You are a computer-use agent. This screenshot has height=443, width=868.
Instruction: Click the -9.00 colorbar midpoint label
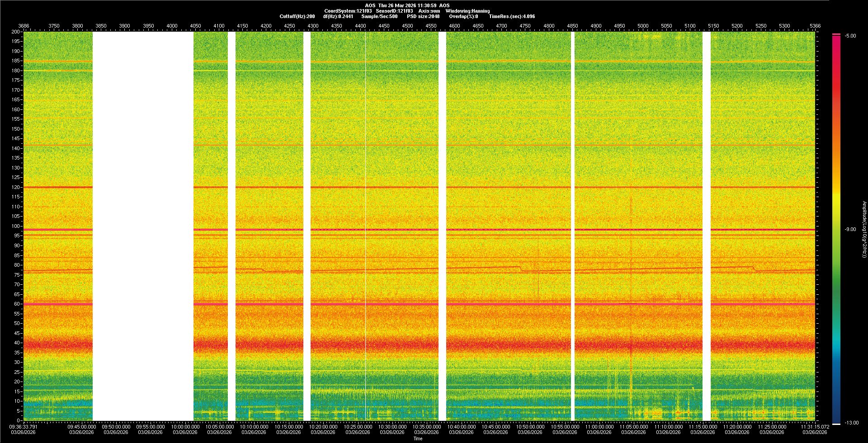[x=850, y=229]
